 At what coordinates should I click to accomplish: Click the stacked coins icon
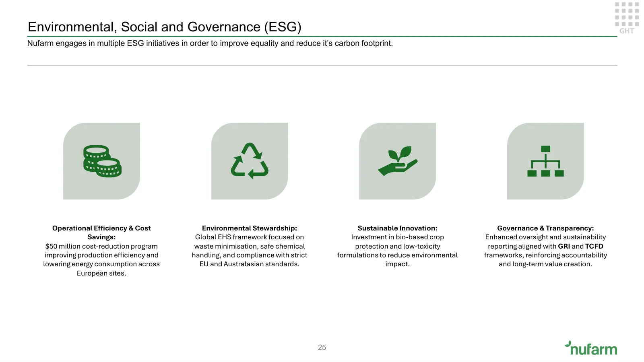[x=102, y=161]
